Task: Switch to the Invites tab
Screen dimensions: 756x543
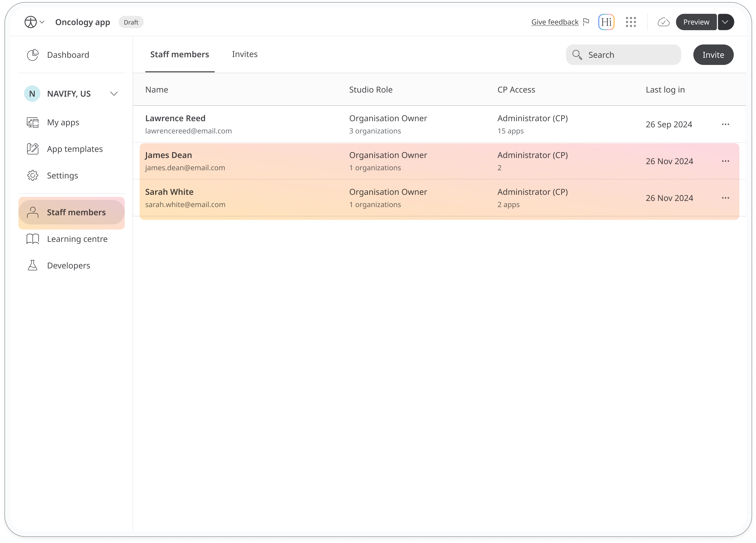Action: (x=245, y=54)
